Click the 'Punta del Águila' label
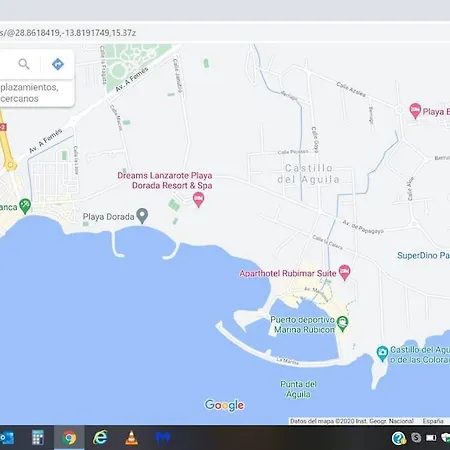This screenshot has width=450, height=450. 298,389
